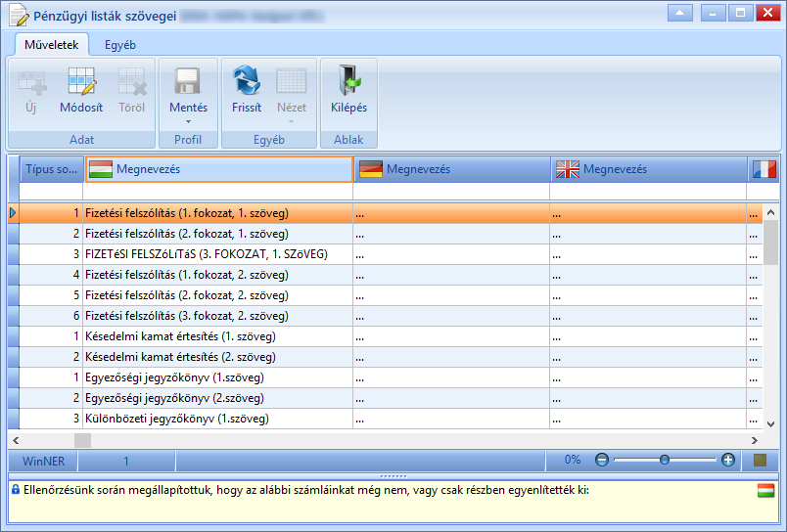Screen dimensions: 787x532
Task: Click the vertical scrollbar down arrow
Action: (x=771, y=424)
